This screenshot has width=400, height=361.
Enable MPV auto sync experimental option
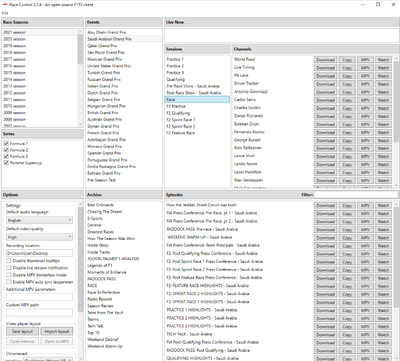(9, 282)
